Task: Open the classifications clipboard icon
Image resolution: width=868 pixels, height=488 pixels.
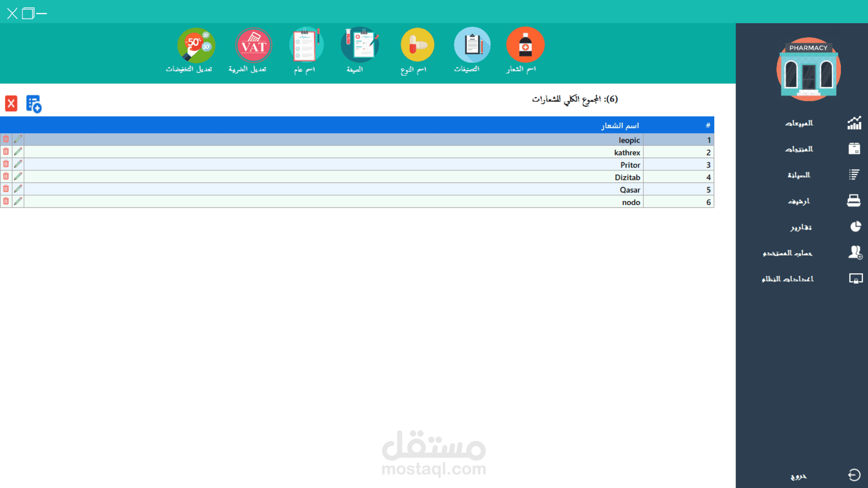Action: coord(472,45)
